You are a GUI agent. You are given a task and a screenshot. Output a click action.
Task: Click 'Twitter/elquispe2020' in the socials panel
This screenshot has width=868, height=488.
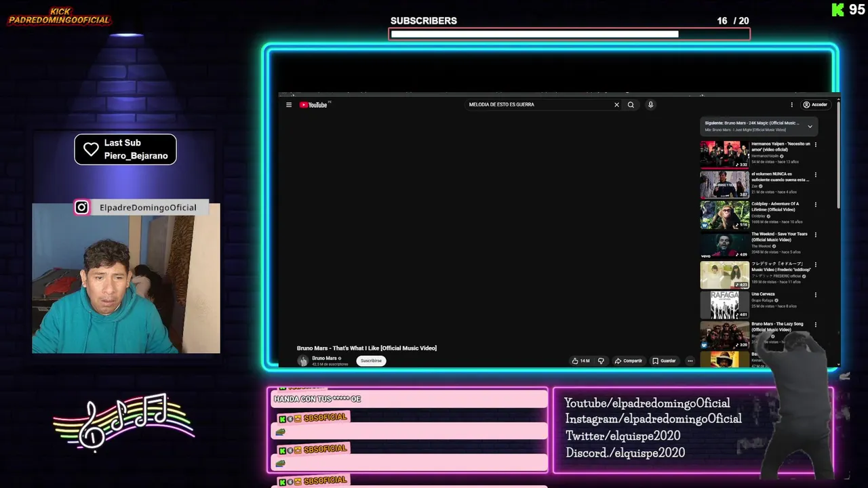[623, 436]
